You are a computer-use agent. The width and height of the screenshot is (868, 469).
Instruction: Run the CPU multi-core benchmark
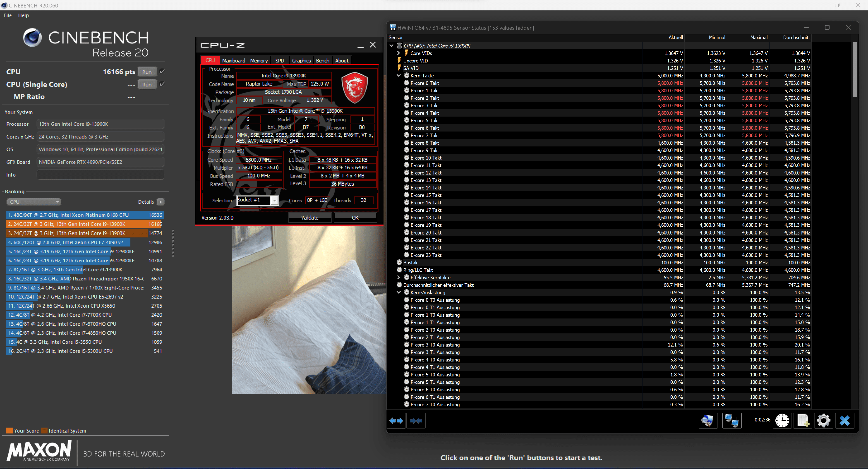(x=146, y=72)
